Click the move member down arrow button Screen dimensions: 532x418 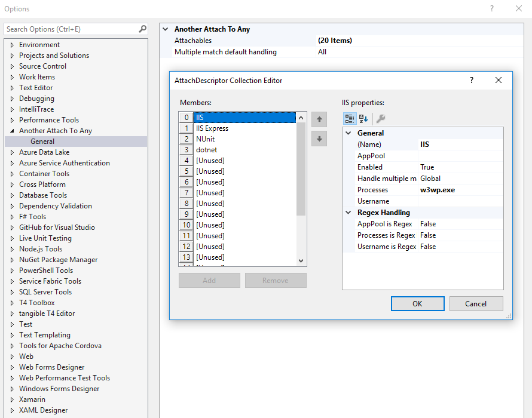(x=319, y=139)
